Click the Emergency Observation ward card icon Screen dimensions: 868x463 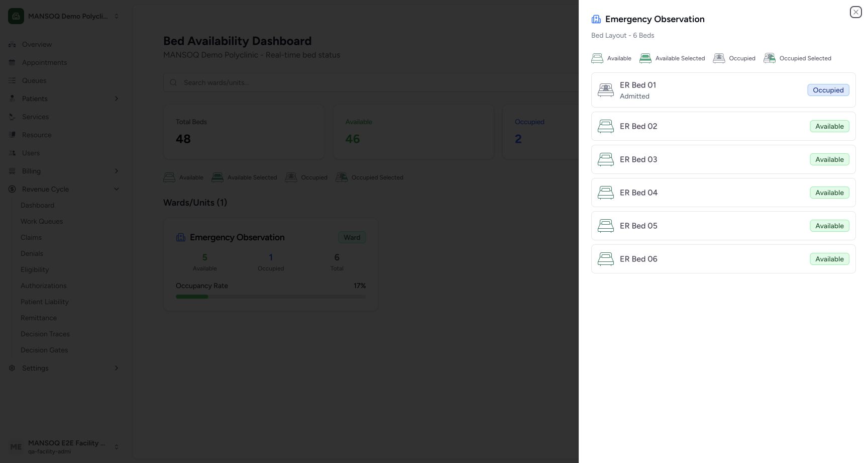click(x=181, y=237)
